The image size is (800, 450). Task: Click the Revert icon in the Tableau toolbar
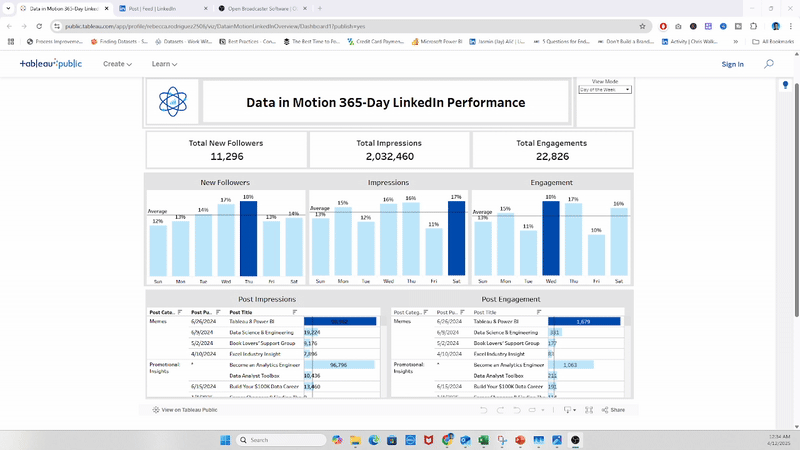click(x=516, y=410)
